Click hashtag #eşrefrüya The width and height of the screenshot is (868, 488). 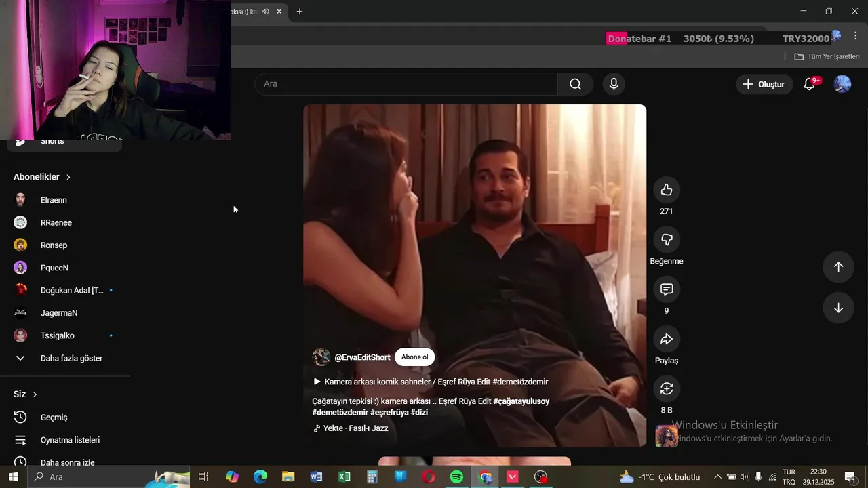tap(389, 412)
